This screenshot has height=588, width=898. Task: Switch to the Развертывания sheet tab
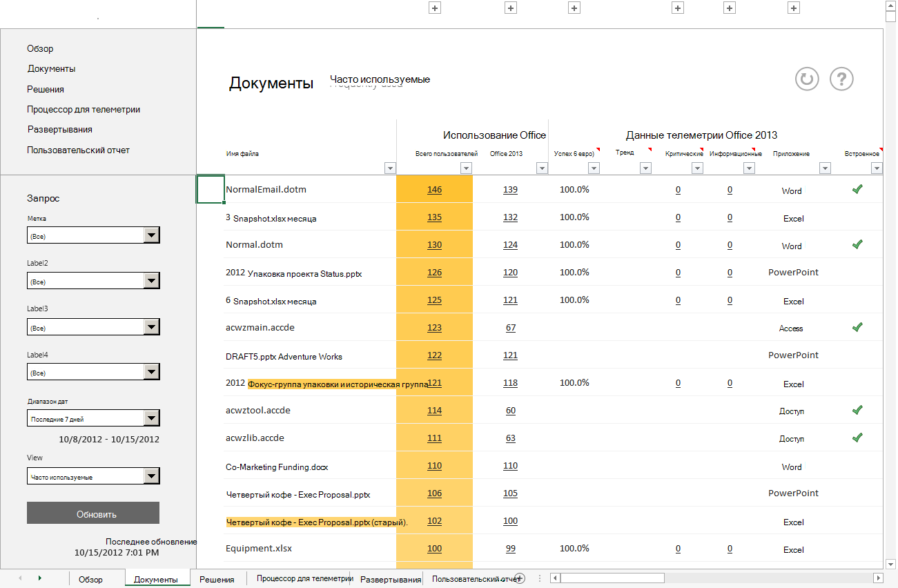[391, 579]
